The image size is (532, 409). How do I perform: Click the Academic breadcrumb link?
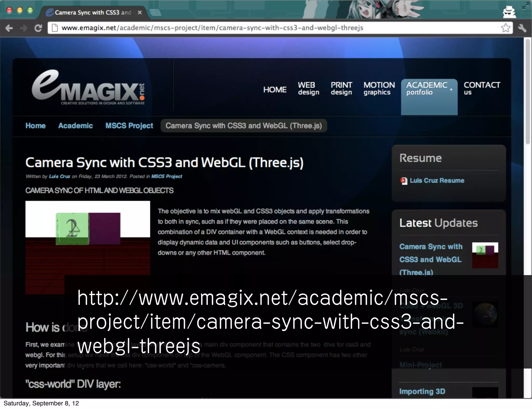(x=75, y=126)
